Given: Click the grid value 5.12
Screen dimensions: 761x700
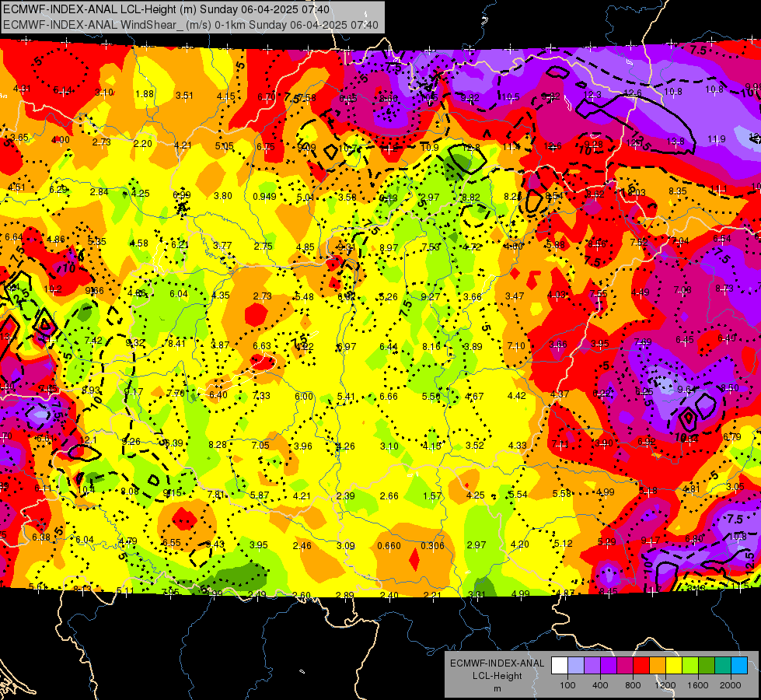Looking at the screenshot, I should pos(563,543).
